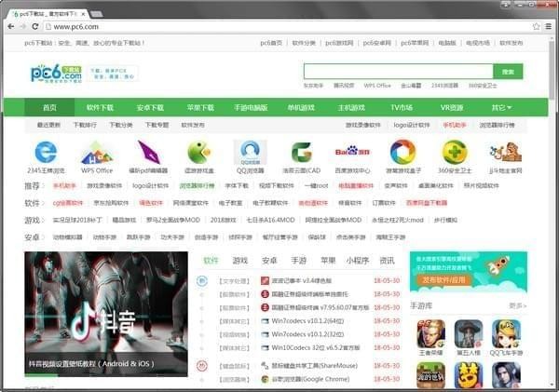The width and height of the screenshot is (559, 392).
Task: Open the green Pac-Man style game box icon
Action: [199, 152]
